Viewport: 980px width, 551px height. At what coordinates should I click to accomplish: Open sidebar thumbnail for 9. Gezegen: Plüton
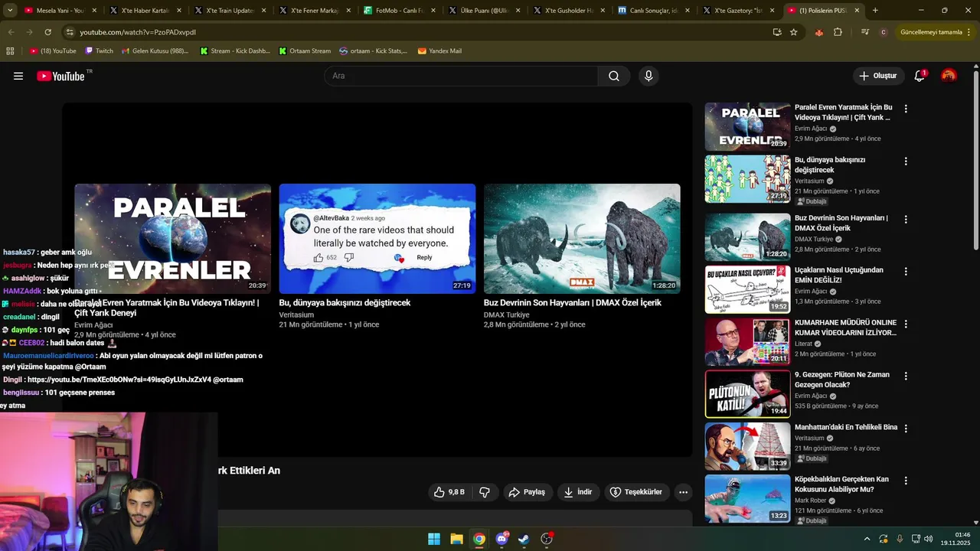coord(747,394)
